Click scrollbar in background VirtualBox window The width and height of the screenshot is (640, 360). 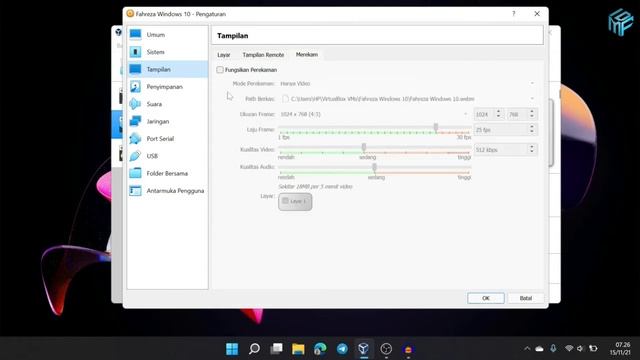point(551,133)
